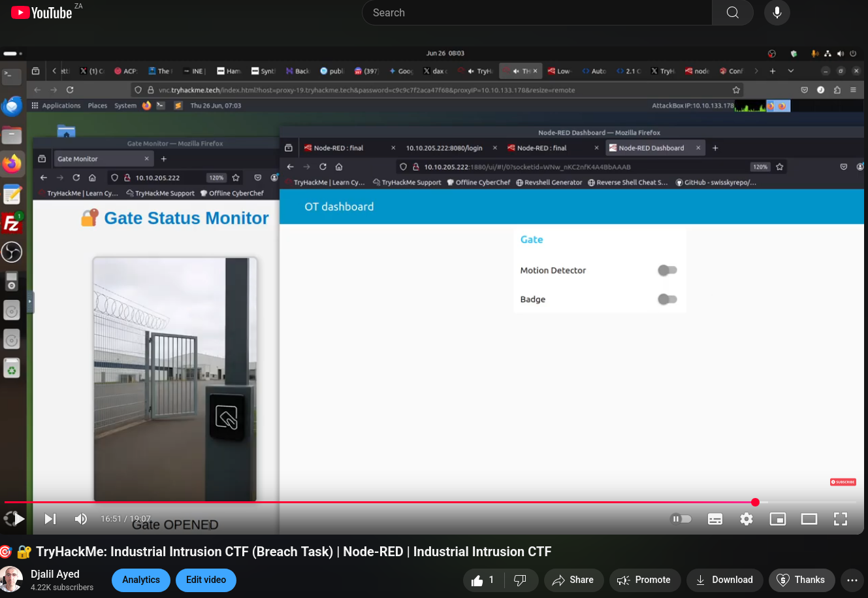Image resolution: width=868 pixels, height=598 pixels.
Task: Open YouTube player settings gear
Action: 747,519
